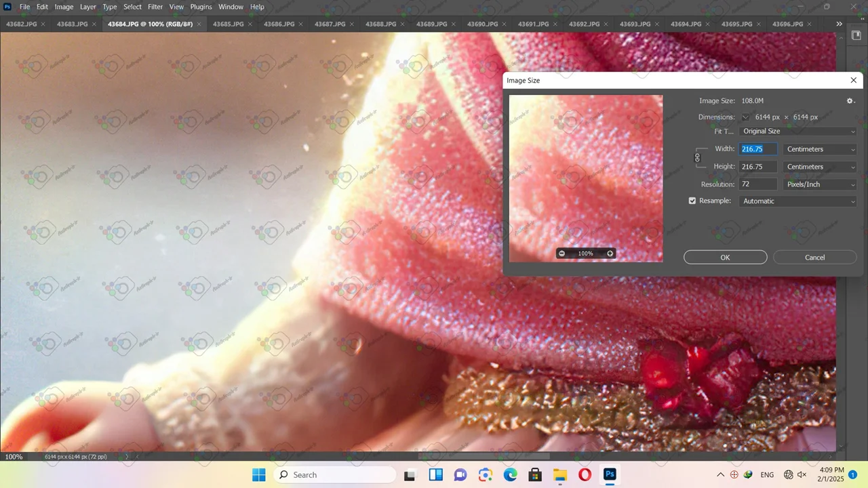Click the Image Size settings gear icon

pos(850,101)
